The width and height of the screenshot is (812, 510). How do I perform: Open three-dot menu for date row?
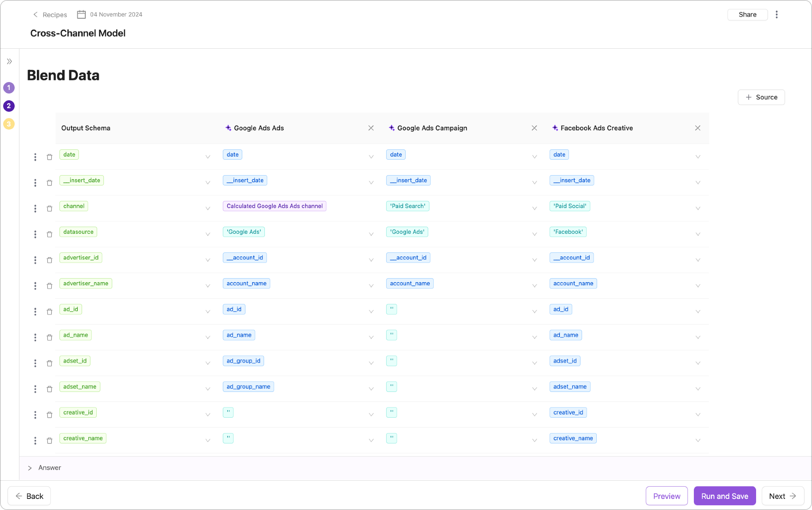coord(35,157)
